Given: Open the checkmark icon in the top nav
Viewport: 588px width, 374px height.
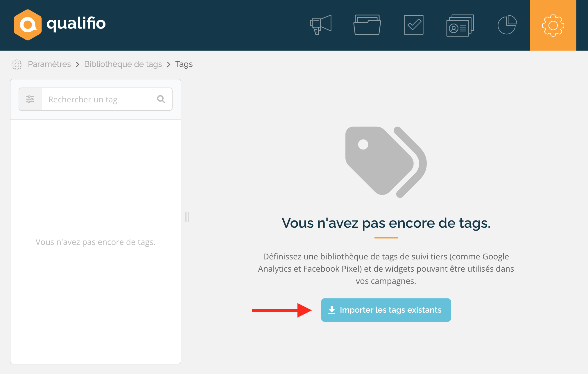Looking at the screenshot, I should tap(414, 25).
